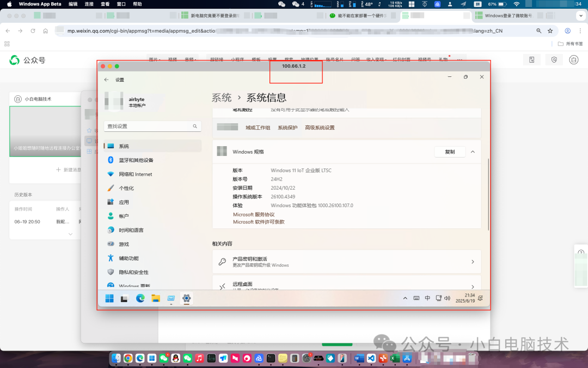Click the 查找设置 search field

(x=152, y=126)
